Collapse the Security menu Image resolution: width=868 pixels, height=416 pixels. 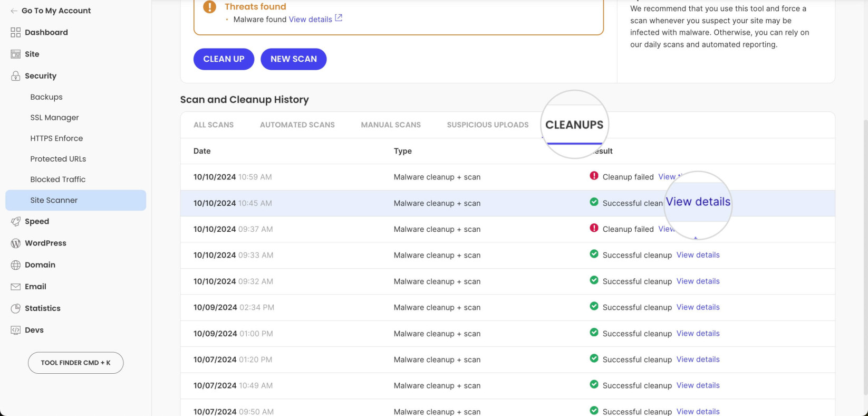[41, 75]
